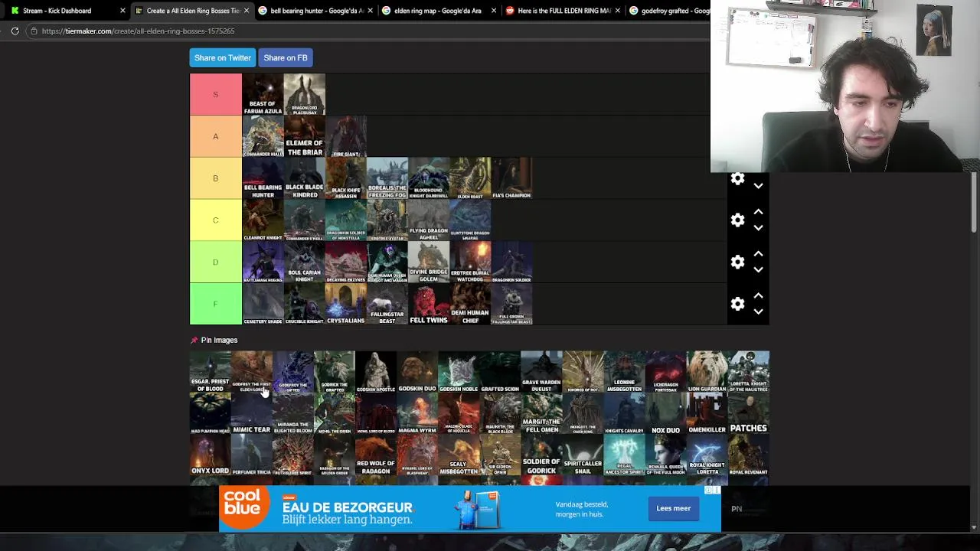Move the F tier row down
The width and height of the screenshot is (980, 551).
coord(758,312)
